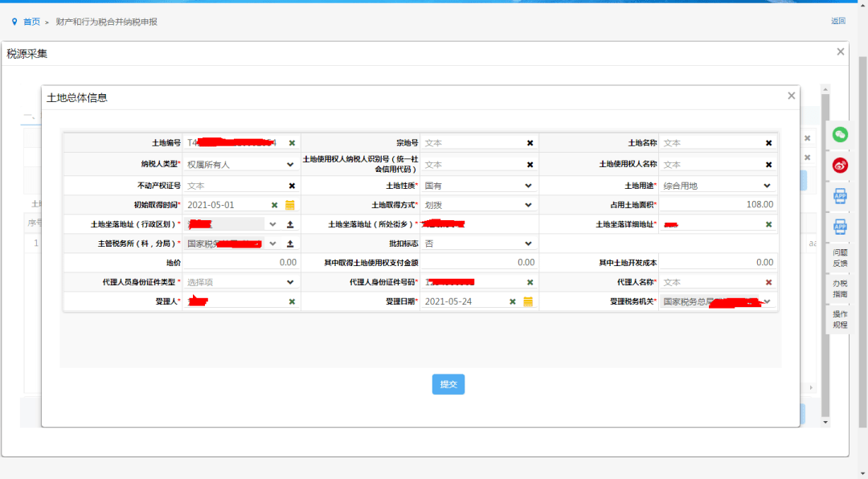Image resolution: width=868 pixels, height=479 pixels.
Task: Clear the 宗地号 field with X icon
Action: 530,143
